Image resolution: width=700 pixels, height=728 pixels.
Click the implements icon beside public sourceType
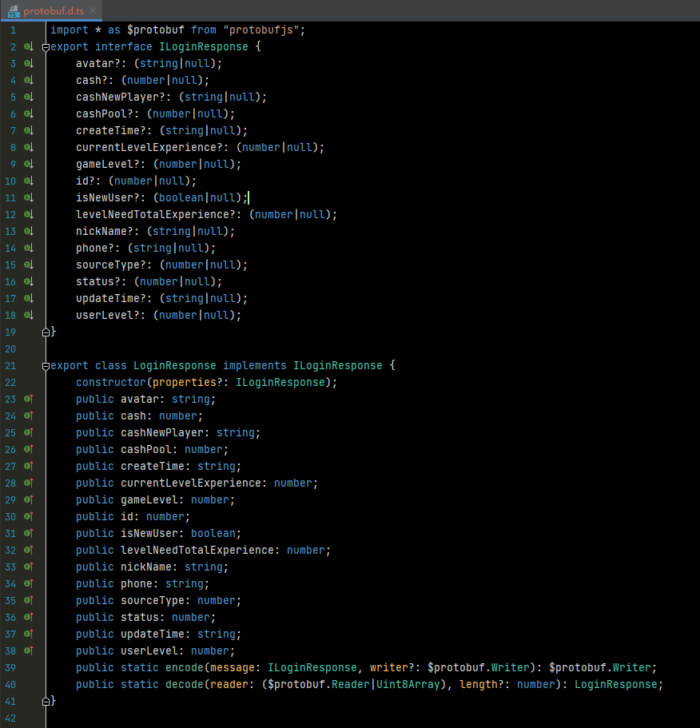click(x=28, y=600)
